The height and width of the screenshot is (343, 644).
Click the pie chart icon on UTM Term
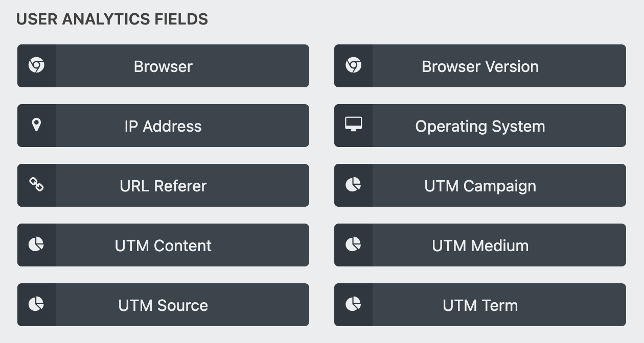tap(353, 305)
